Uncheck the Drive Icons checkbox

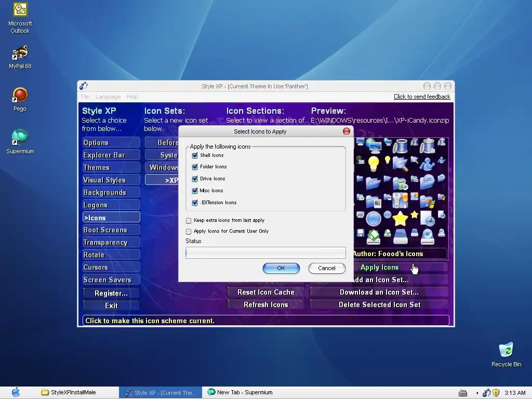(x=195, y=179)
